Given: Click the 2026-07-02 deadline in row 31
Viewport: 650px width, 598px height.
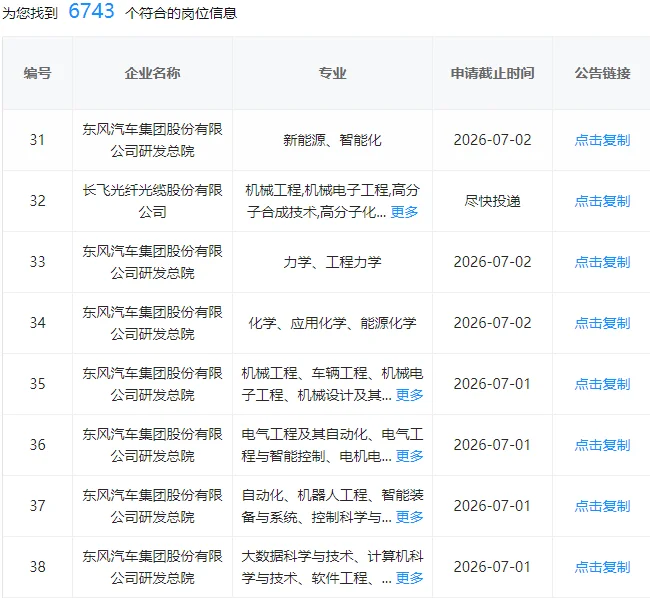Looking at the screenshot, I should pyautogui.click(x=492, y=140).
